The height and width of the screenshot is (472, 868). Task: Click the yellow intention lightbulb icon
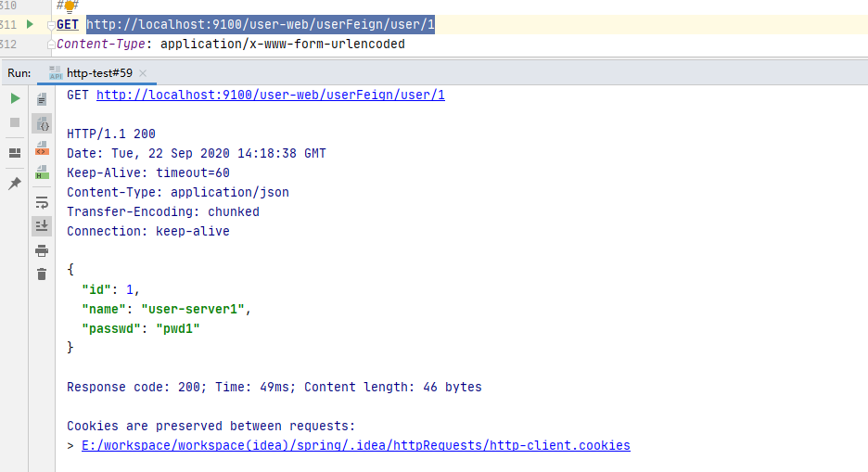pos(68,6)
